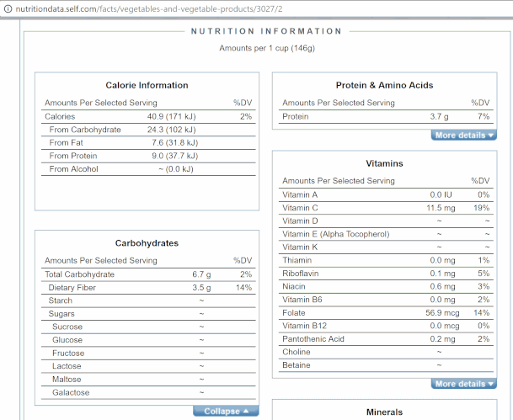The image size is (513, 420).
Task: Click the Calorie Information heading
Action: (x=147, y=85)
